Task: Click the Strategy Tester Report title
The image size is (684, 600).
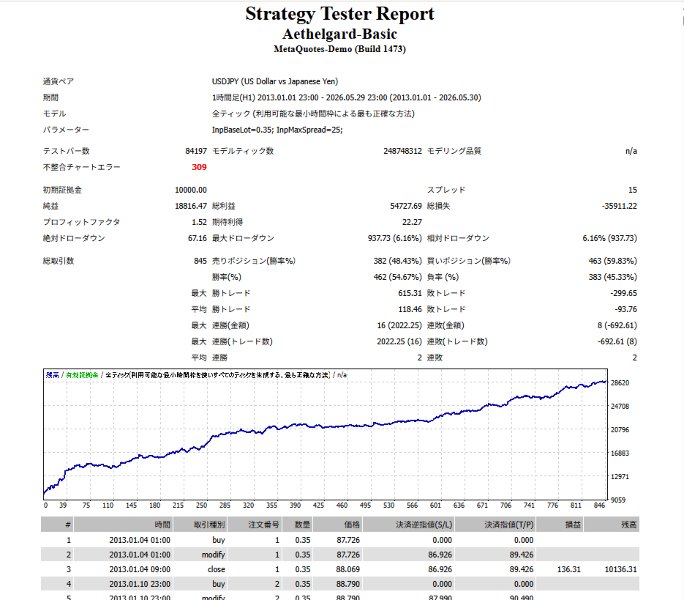Action: coord(339,14)
